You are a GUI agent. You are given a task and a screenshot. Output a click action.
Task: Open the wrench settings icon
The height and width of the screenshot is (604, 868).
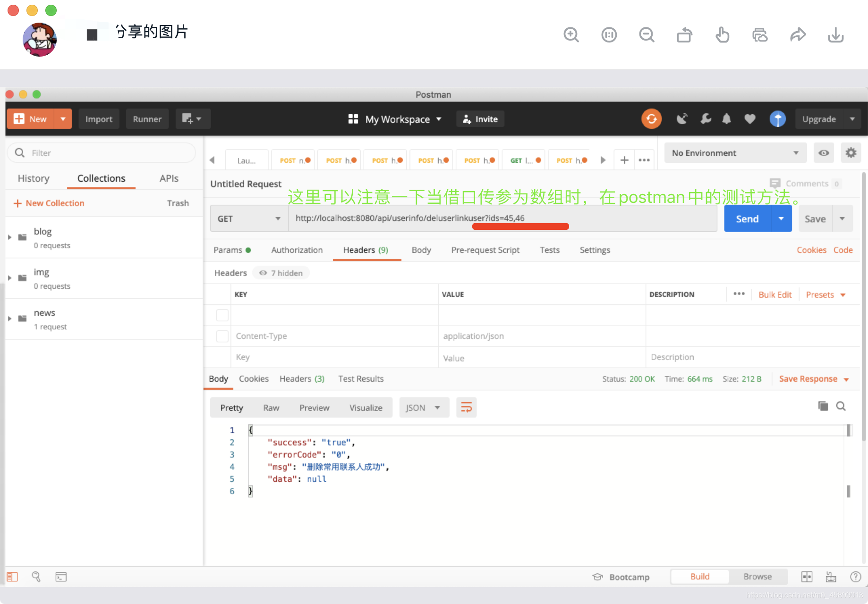(x=706, y=119)
